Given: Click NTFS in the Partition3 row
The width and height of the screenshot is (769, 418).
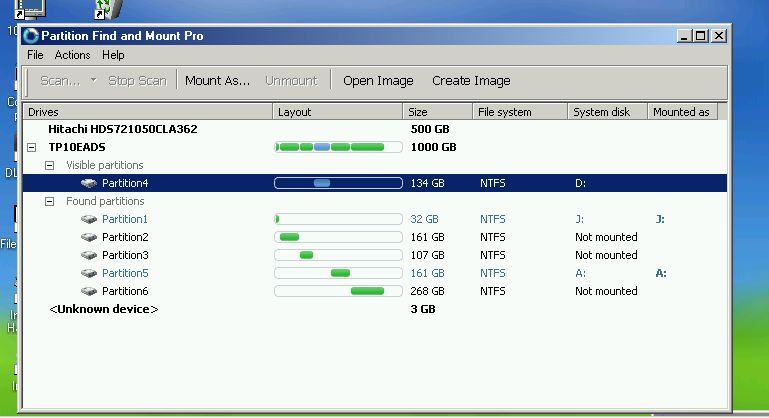Looking at the screenshot, I should click(x=493, y=256).
